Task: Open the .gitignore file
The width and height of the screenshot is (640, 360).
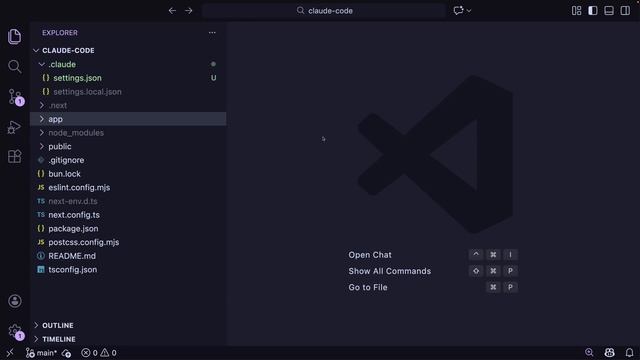Action: 128,160
